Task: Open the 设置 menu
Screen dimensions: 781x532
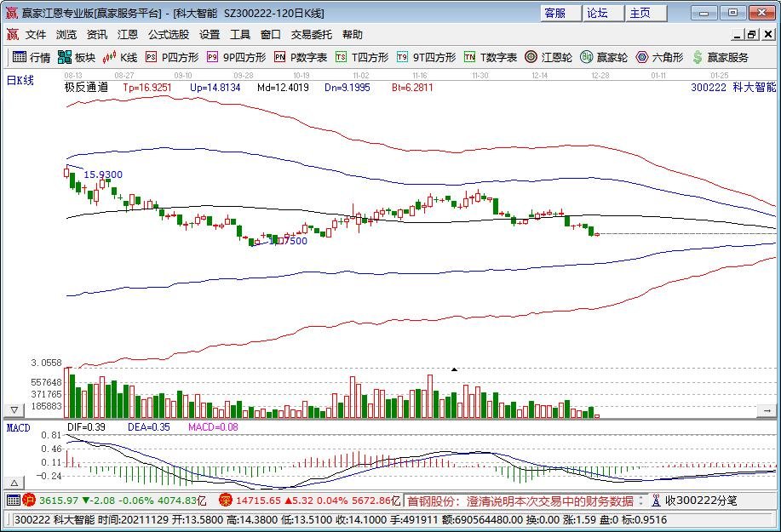Action: click(210, 35)
